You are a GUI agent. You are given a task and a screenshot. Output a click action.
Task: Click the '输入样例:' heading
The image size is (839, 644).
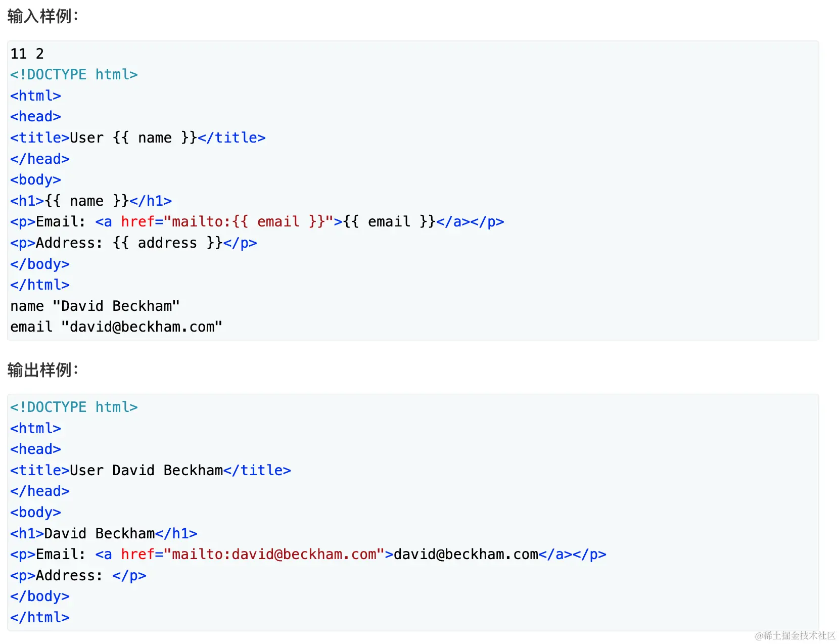point(43,16)
